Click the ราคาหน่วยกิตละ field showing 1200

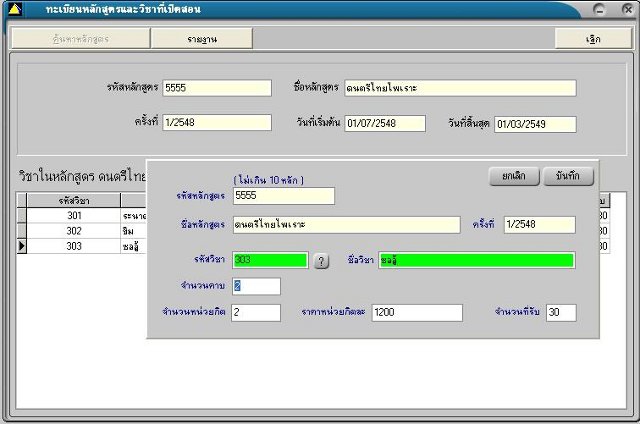[x=417, y=313]
